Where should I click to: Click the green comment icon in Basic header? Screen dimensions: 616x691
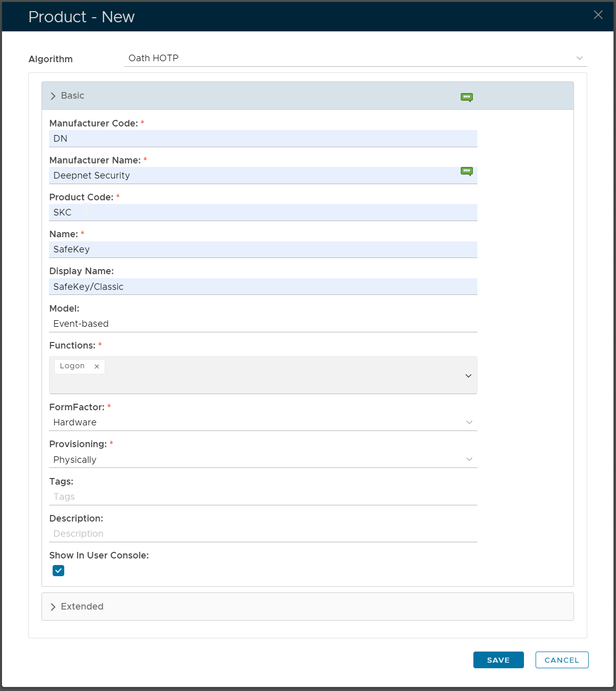[466, 97]
